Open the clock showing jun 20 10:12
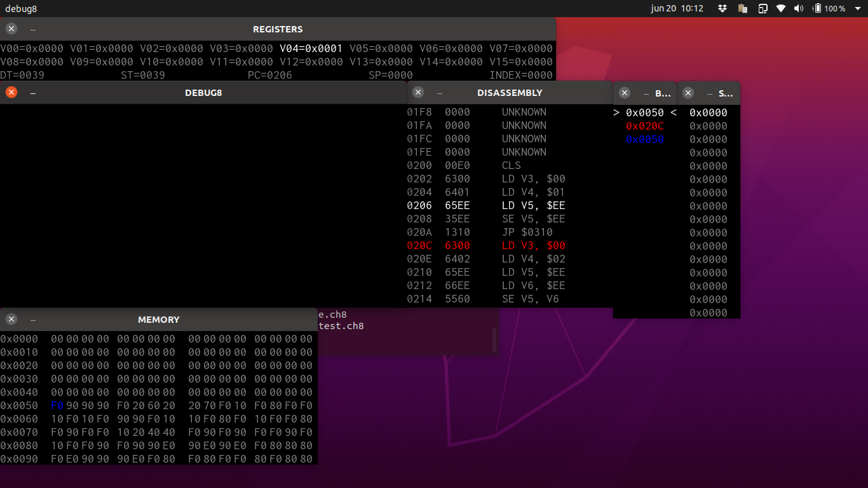The height and width of the screenshot is (488, 868). point(677,8)
